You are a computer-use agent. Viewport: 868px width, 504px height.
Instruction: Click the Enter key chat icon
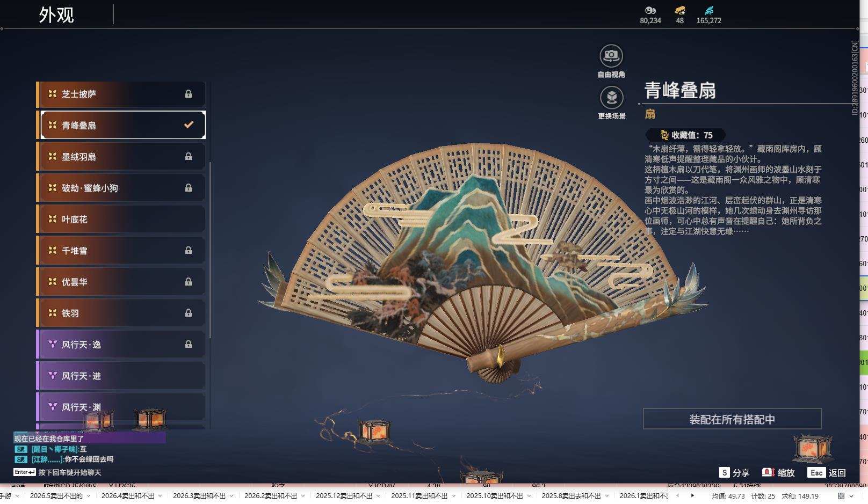coord(25,472)
